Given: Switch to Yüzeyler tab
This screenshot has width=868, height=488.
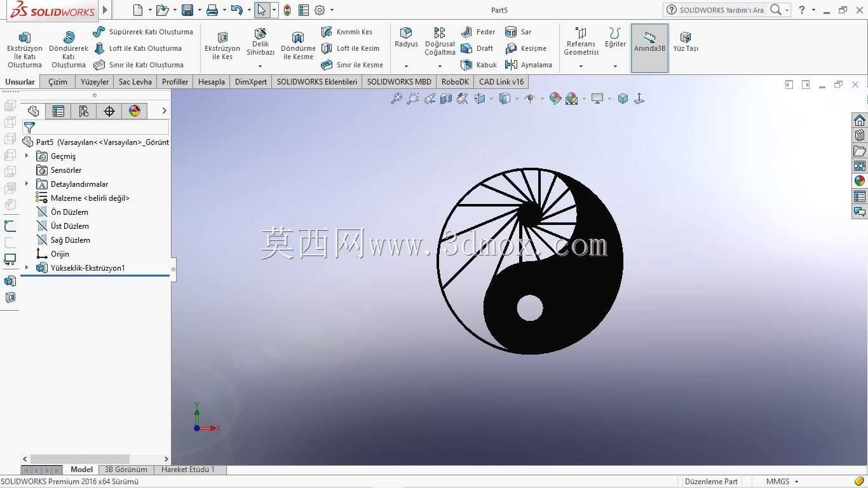Looking at the screenshot, I should pyautogui.click(x=95, y=82).
